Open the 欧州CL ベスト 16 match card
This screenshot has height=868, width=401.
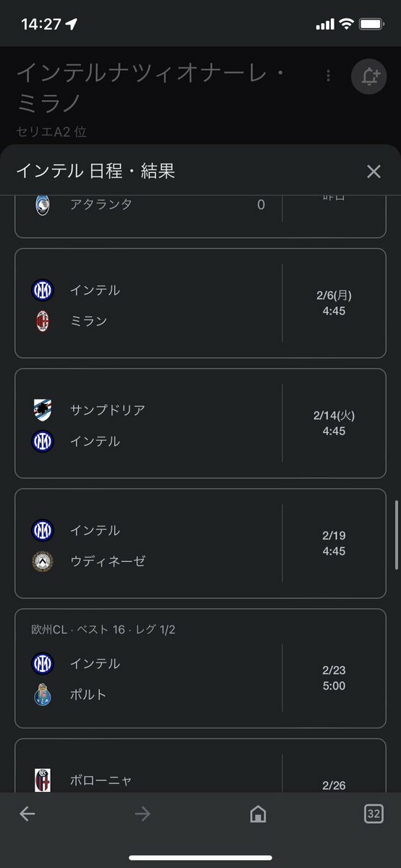[200, 669]
